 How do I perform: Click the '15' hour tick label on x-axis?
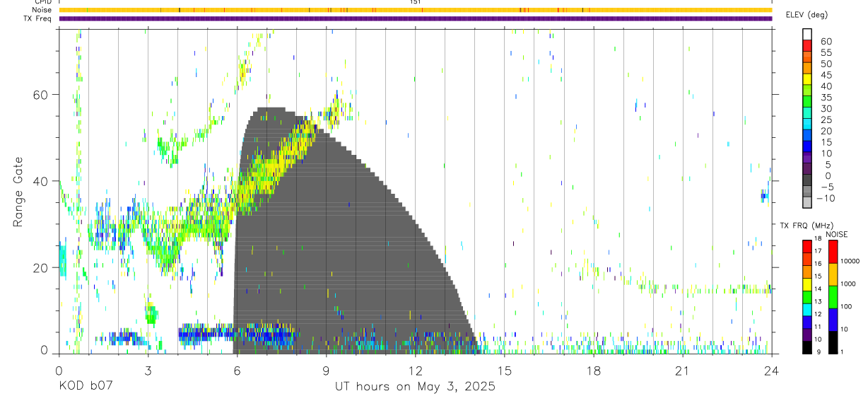505,371
